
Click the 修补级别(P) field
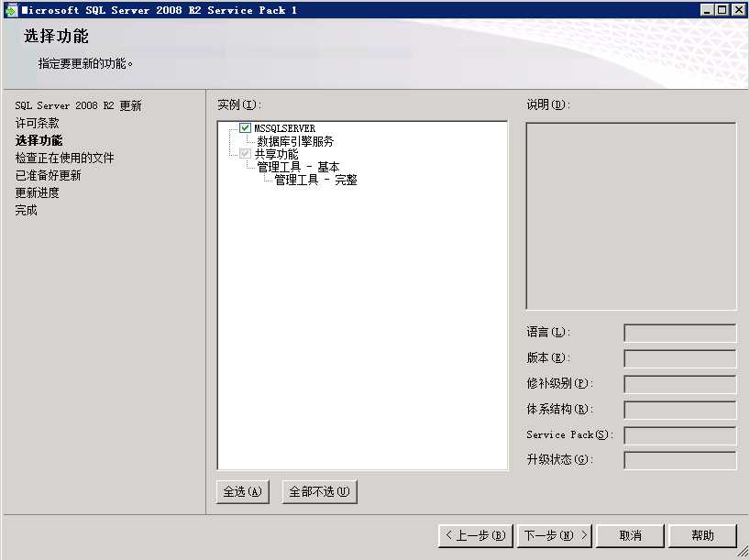point(679,384)
